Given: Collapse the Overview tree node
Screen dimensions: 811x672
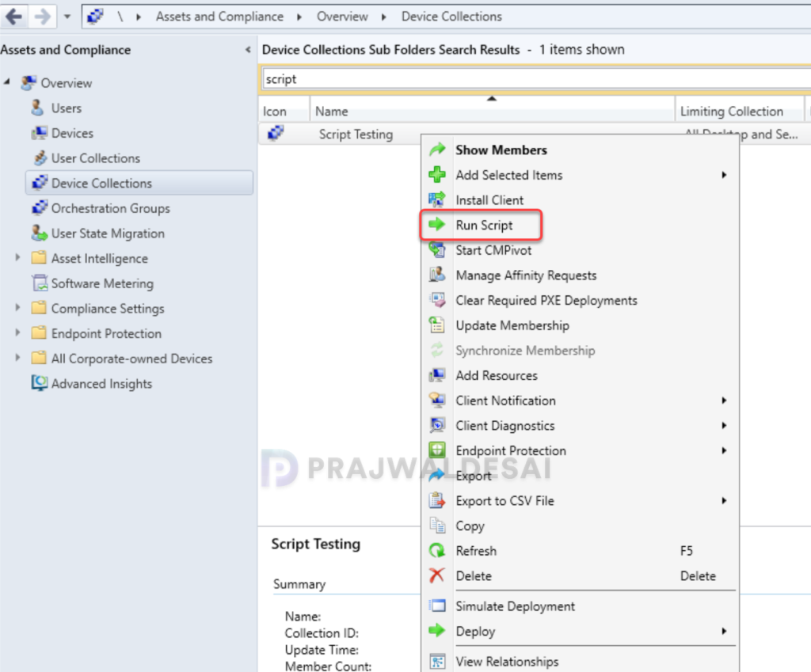Looking at the screenshot, I should 7,82.
